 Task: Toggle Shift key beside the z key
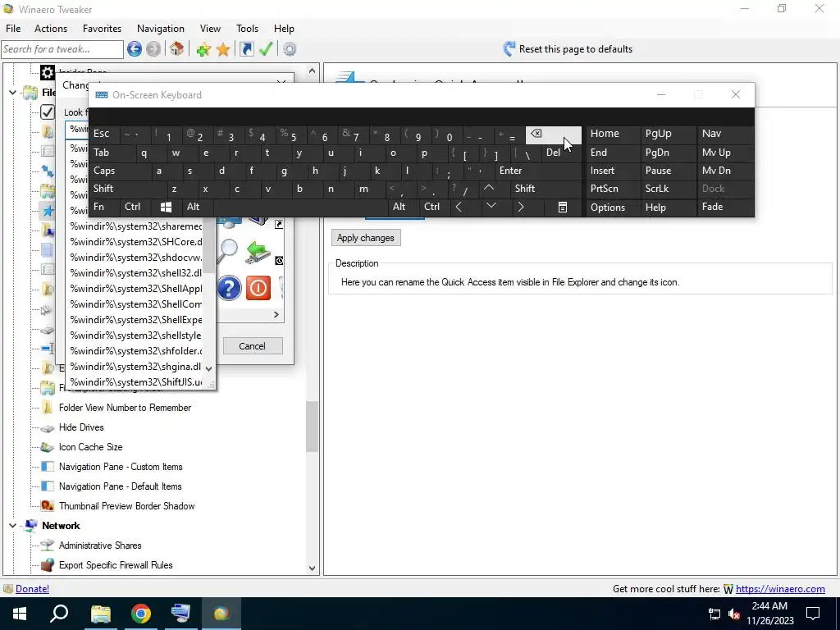click(x=127, y=189)
